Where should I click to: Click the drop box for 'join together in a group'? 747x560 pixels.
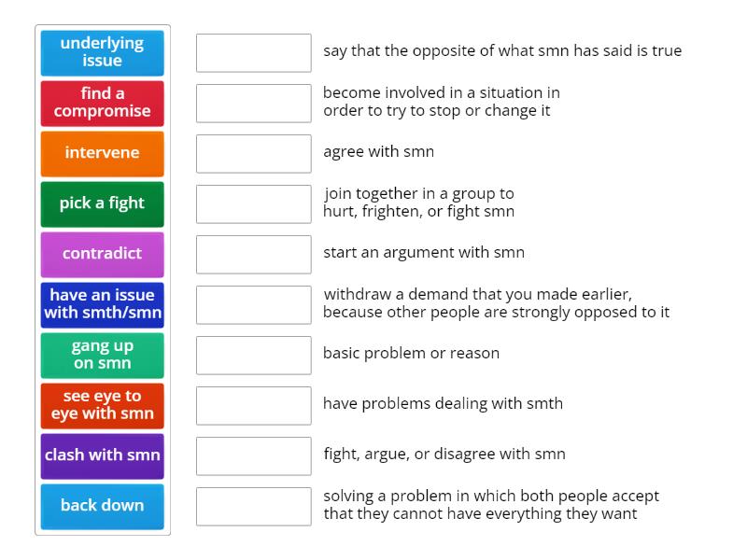click(253, 203)
